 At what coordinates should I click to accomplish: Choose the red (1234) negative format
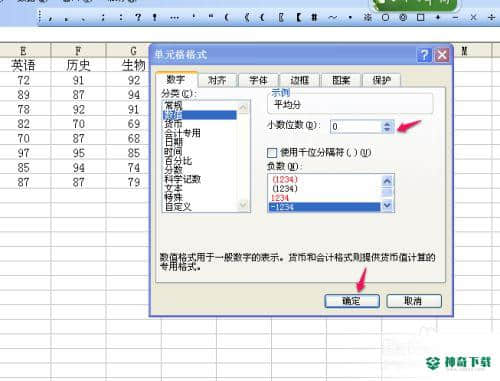[285, 179]
